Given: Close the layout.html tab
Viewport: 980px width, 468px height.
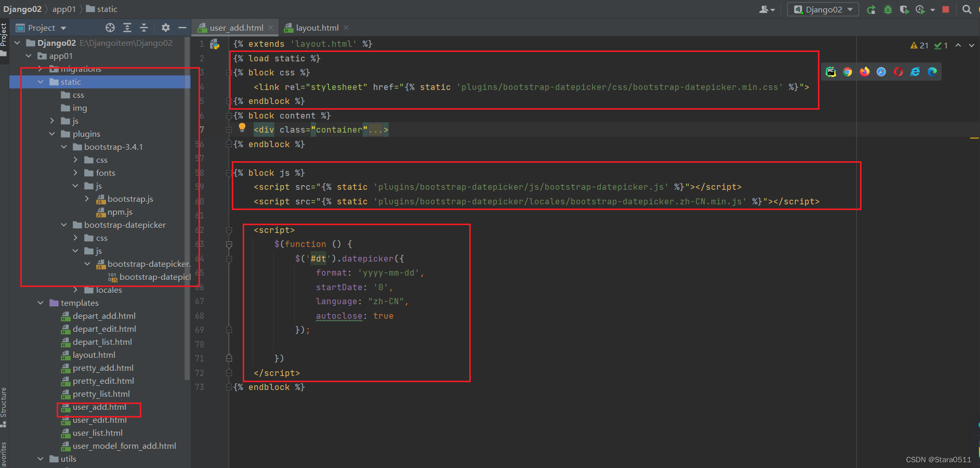Looking at the screenshot, I should pos(347,28).
